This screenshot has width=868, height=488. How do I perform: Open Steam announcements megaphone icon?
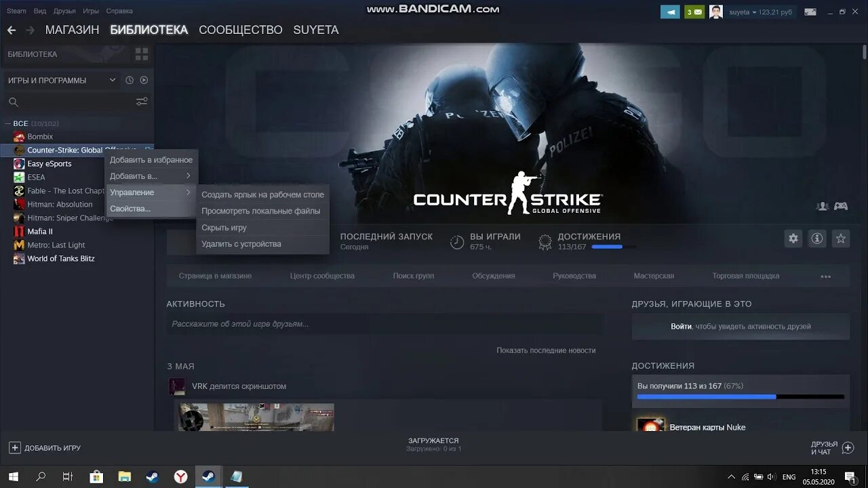(x=670, y=12)
